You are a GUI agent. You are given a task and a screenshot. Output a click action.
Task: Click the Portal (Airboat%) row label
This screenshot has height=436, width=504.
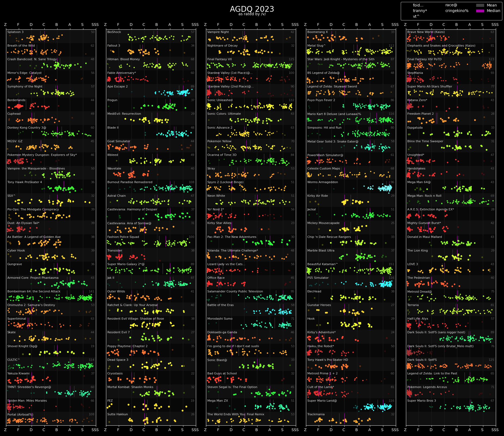(x=20, y=414)
